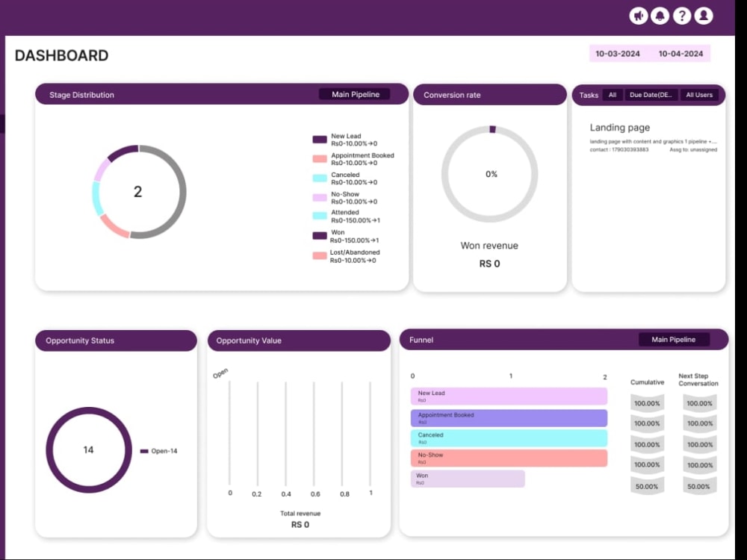This screenshot has height=560, width=747.
Task: Open the All filter in Tasks
Action: click(x=613, y=95)
